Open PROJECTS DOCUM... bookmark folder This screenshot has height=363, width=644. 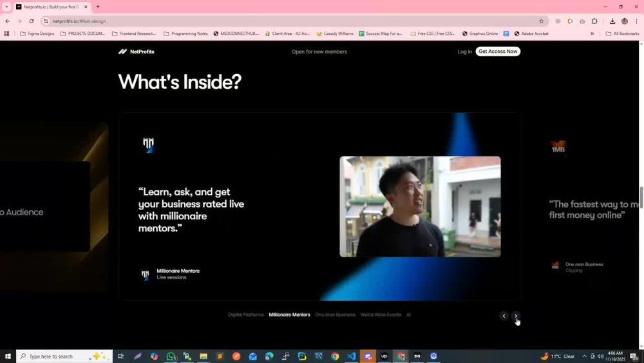click(x=82, y=34)
